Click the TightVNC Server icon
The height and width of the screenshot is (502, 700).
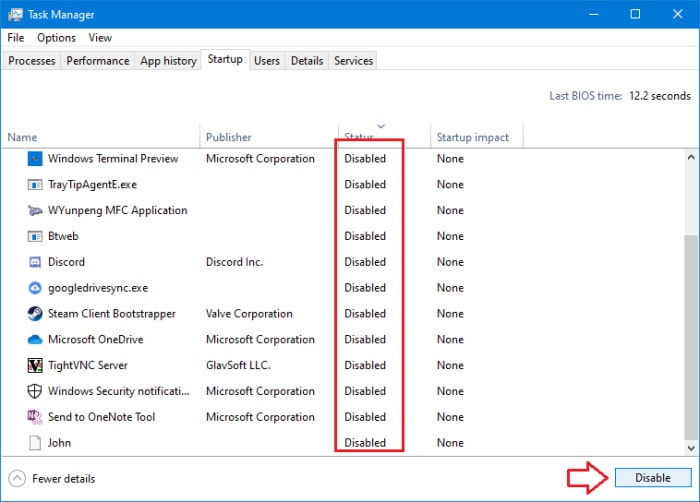(35, 365)
